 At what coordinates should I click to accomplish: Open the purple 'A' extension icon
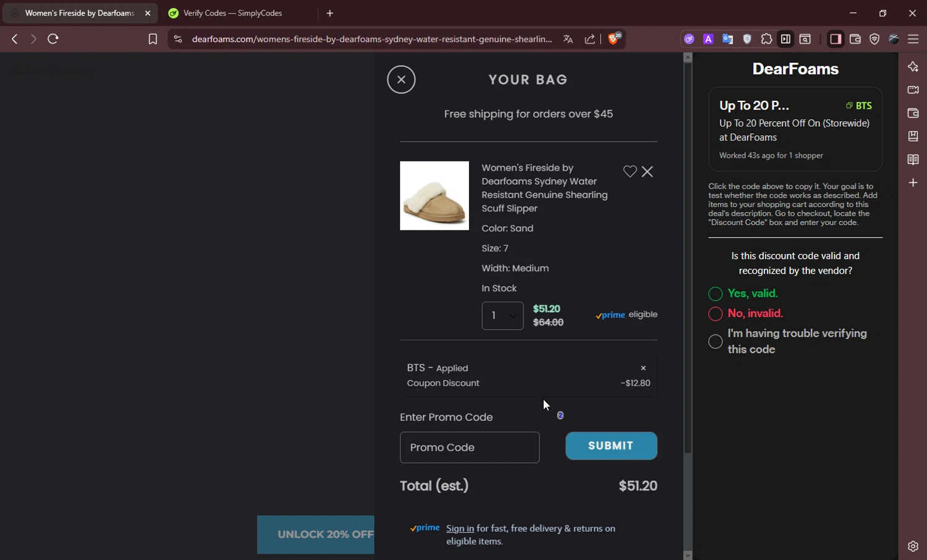708,39
